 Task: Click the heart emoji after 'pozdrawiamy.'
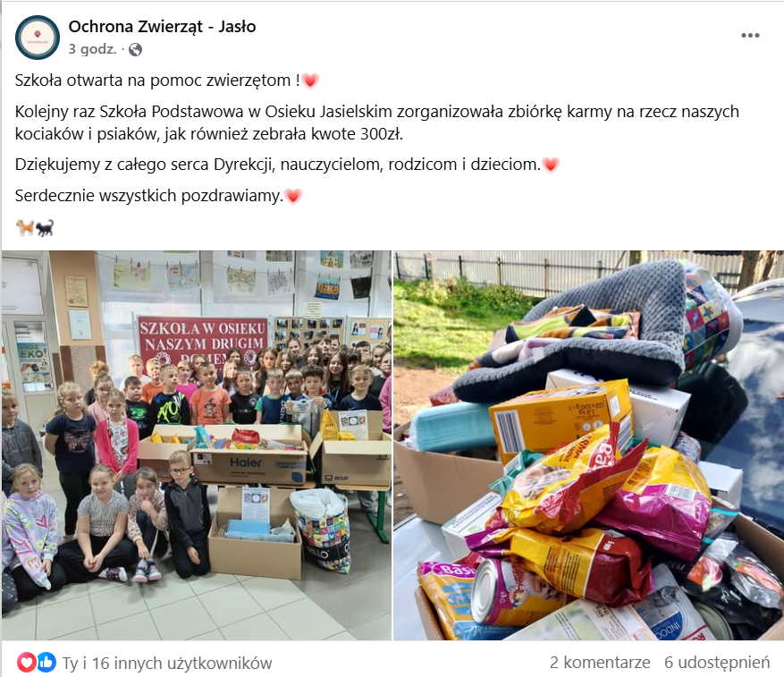point(293,196)
